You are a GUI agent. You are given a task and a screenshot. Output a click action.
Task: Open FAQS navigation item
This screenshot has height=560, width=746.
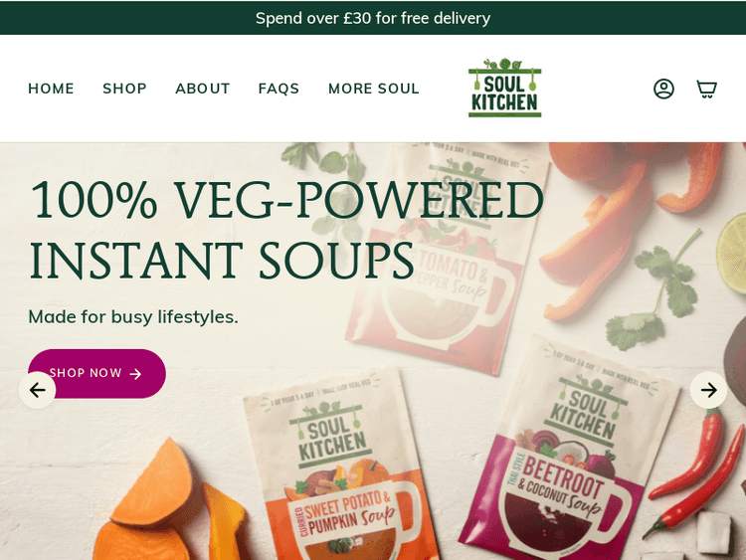click(x=279, y=89)
